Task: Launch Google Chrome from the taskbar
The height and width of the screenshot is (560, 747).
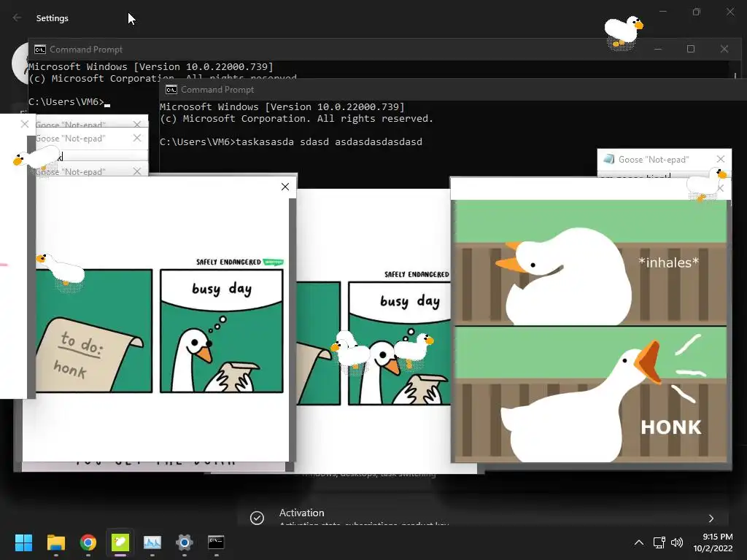Action: point(88,542)
